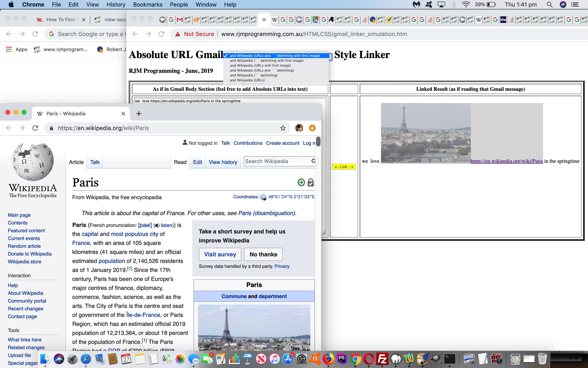Click the Gmail body text area
Image resolution: width=588 pixels, height=368 pixels.
click(x=230, y=101)
